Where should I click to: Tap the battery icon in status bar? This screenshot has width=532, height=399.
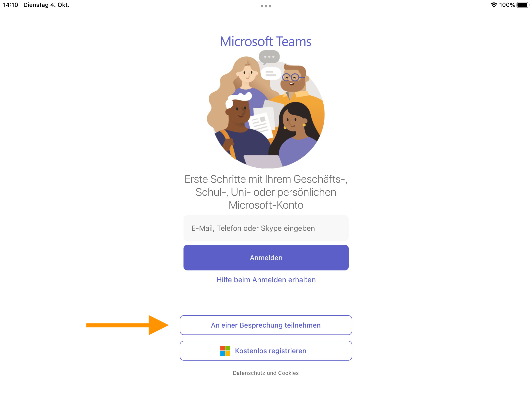click(x=523, y=5)
